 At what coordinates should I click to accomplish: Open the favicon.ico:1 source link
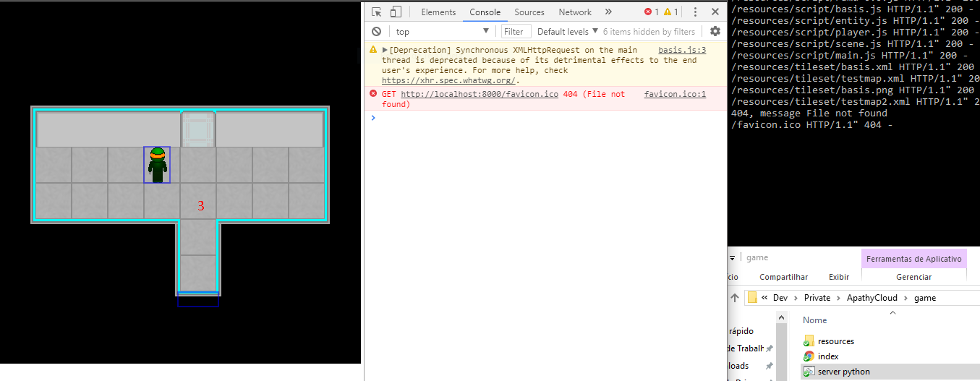pyautogui.click(x=675, y=94)
